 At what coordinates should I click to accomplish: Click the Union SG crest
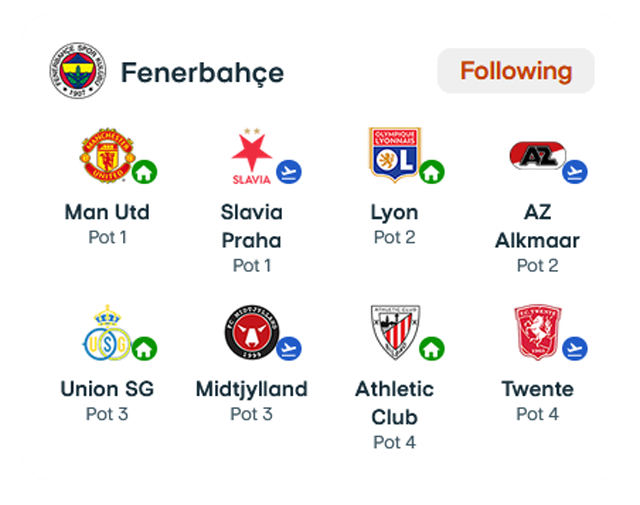click(107, 333)
